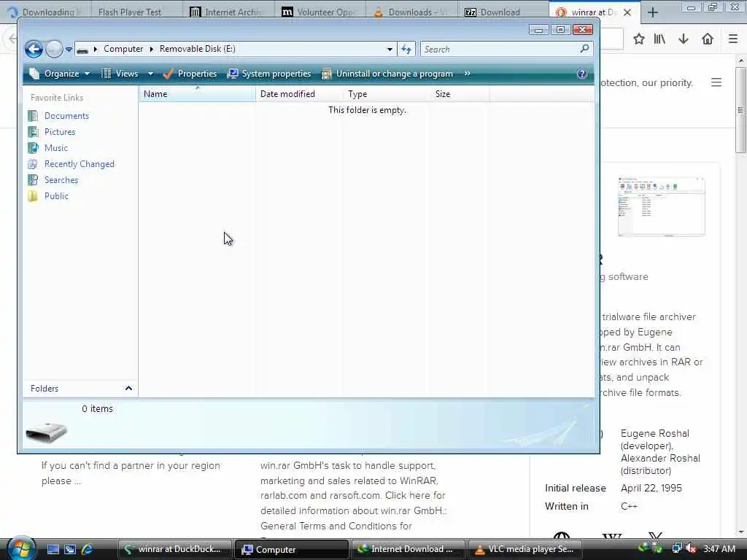This screenshot has height=560, width=747.
Task: Click Uninstall or change a program
Action: click(387, 74)
